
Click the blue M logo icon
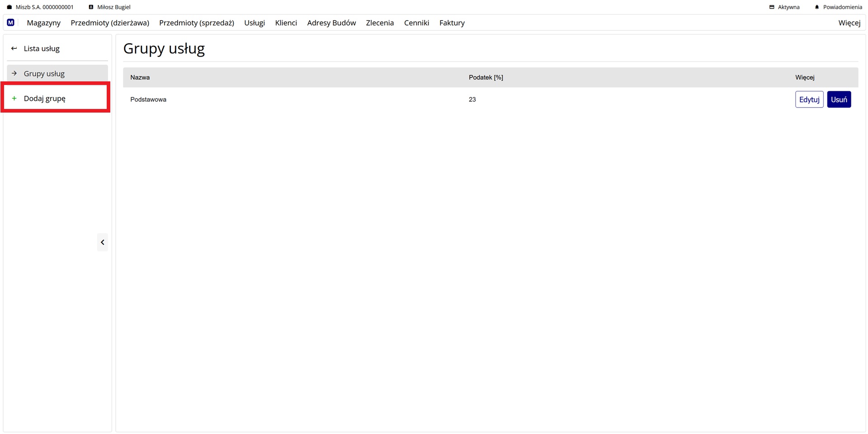(11, 23)
